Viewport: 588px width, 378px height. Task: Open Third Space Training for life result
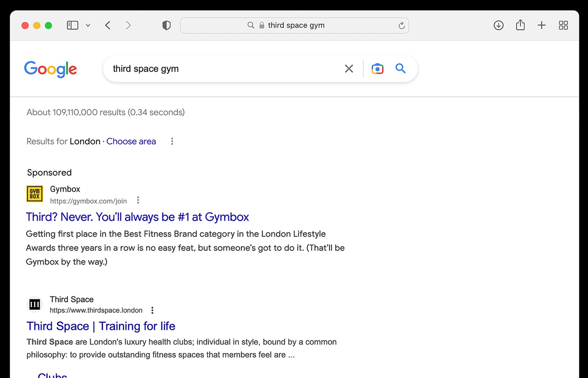pyautogui.click(x=101, y=326)
